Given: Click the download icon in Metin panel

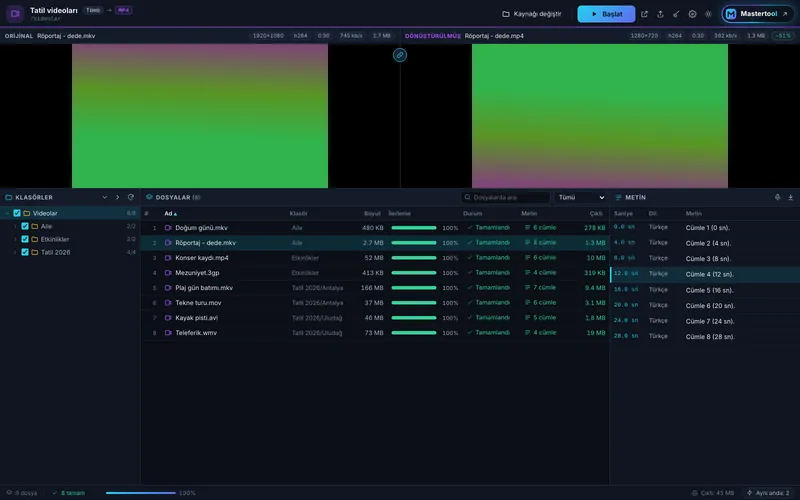Looking at the screenshot, I should 790,197.
